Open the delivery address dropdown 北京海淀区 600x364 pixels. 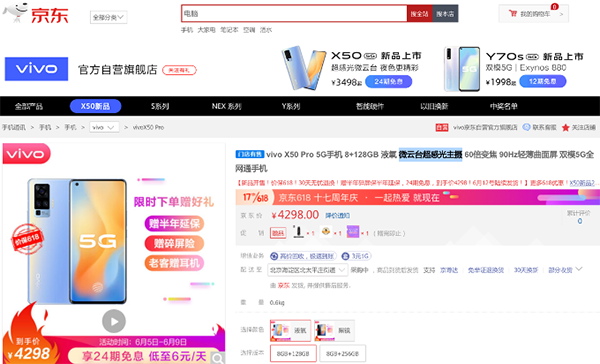tap(308, 270)
